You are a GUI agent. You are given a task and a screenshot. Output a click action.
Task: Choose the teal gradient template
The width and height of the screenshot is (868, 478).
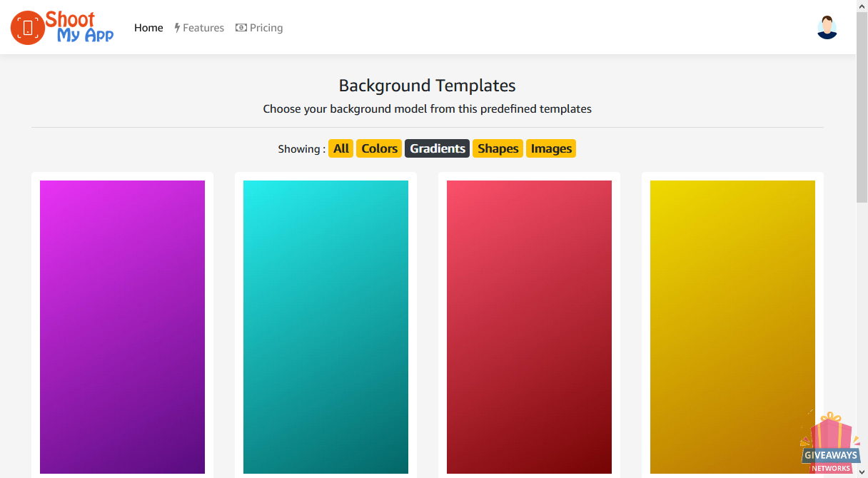point(325,327)
